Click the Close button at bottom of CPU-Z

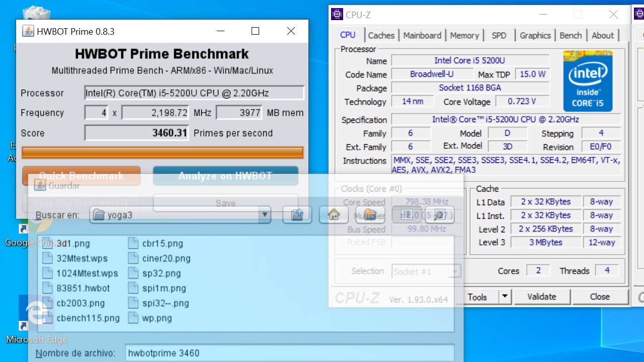click(600, 297)
